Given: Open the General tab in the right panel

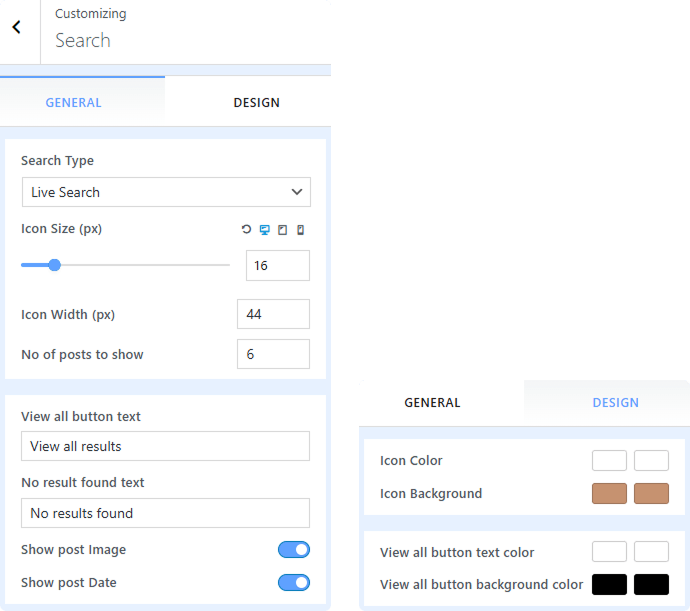Looking at the screenshot, I should [x=432, y=403].
